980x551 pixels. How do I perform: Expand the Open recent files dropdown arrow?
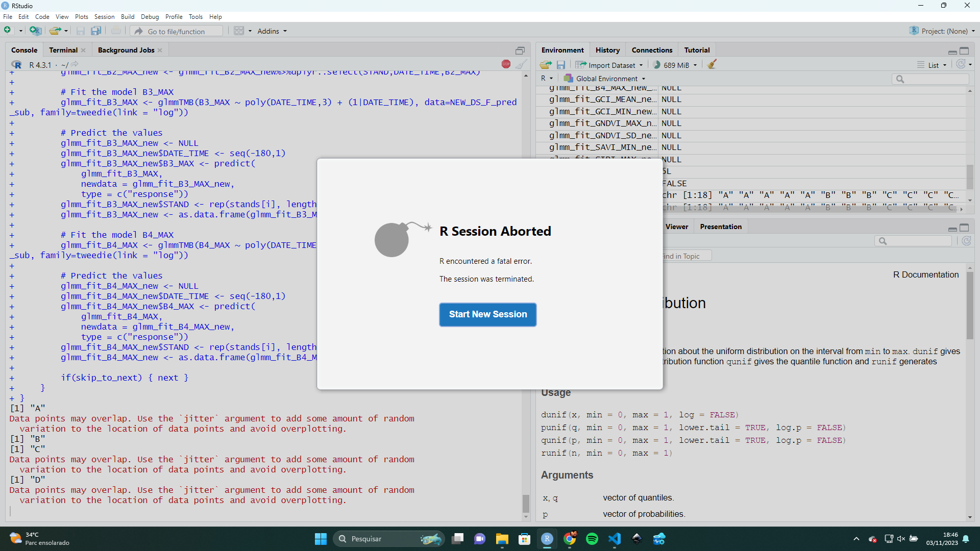point(66,31)
